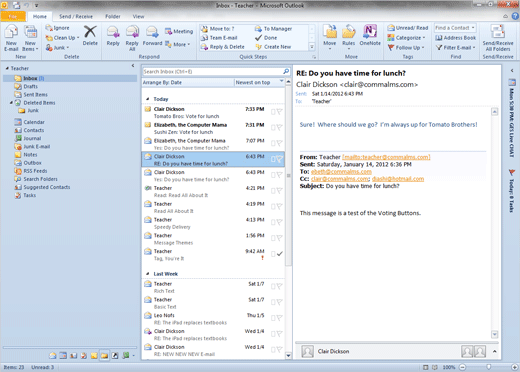Click Send/Receive All Folders icon
The height and width of the screenshot is (372, 520).
click(x=498, y=32)
